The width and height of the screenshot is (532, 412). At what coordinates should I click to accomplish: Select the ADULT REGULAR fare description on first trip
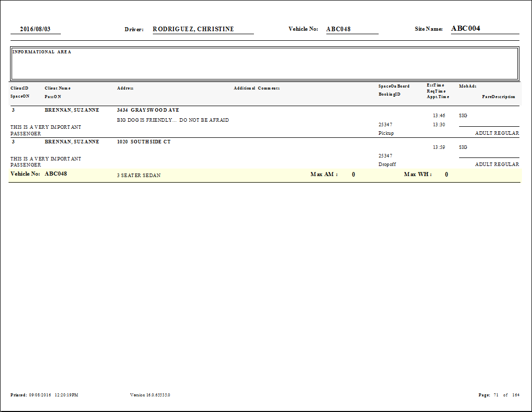pyautogui.click(x=497, y=133)
